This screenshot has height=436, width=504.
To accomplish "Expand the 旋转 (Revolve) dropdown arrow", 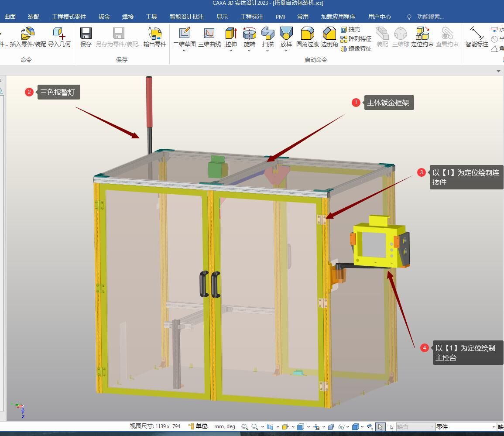I will (x=249, y=51).
